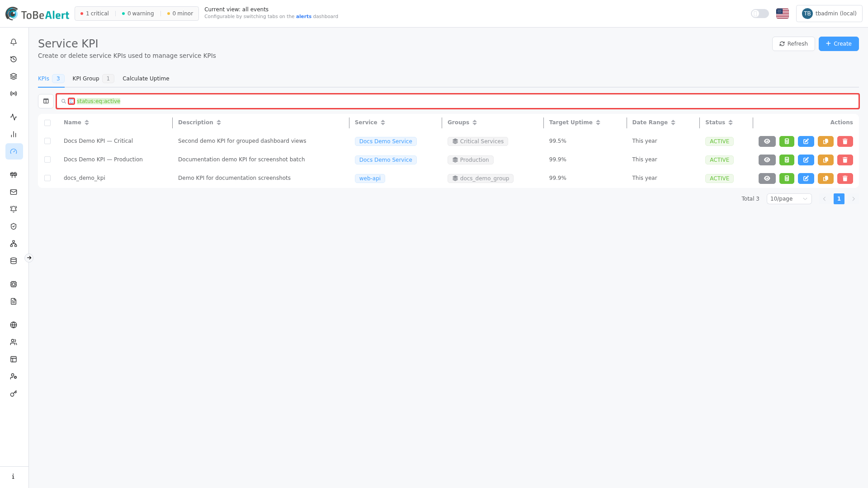Open the ringing bell icon in sidebar
This screenshot has height=488, width=868.
click(x=14, y=209)
